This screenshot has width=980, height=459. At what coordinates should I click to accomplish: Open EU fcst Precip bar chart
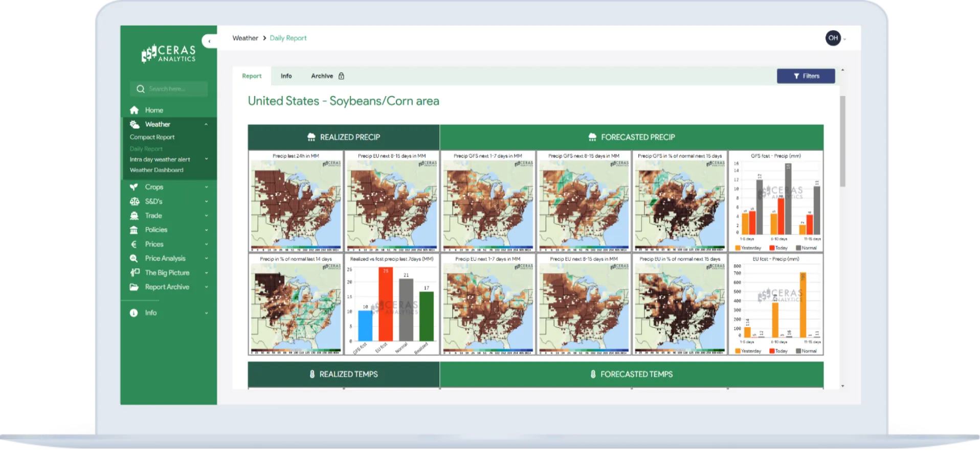[775, 305]
